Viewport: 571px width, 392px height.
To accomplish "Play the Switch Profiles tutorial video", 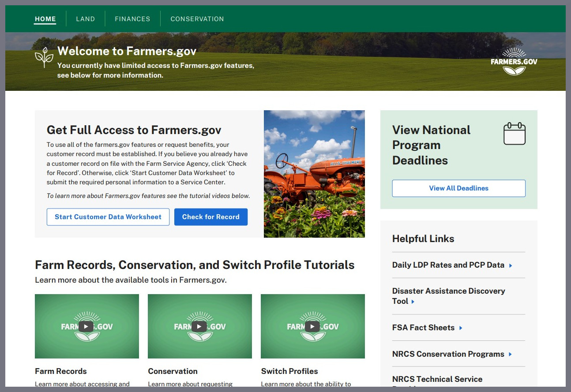I will coord(312,326).
